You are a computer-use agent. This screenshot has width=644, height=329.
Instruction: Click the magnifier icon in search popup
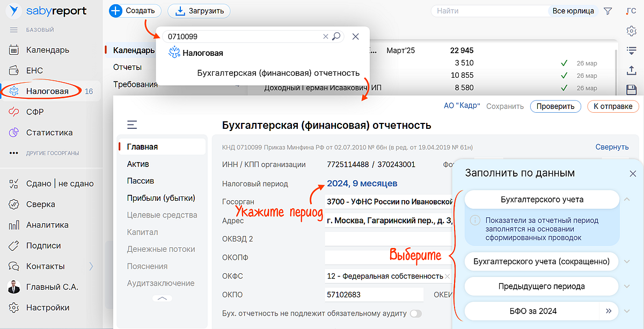(x=336, y=36)
